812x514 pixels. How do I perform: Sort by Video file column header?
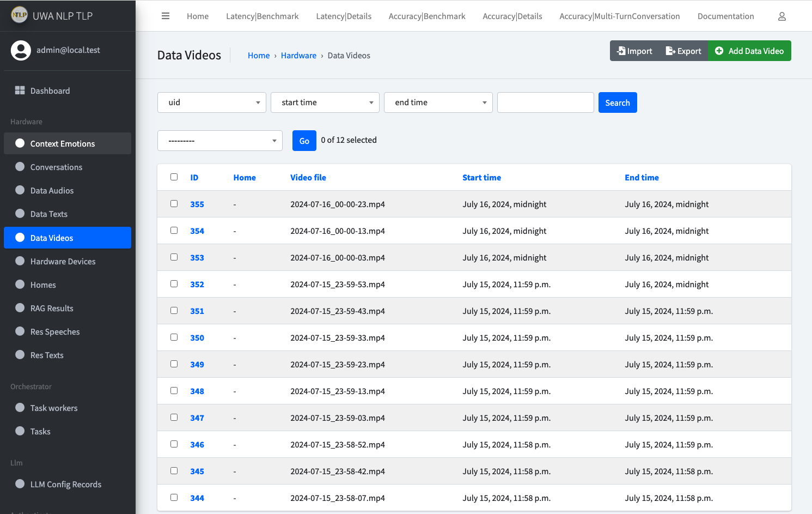(x=308, y=178)
